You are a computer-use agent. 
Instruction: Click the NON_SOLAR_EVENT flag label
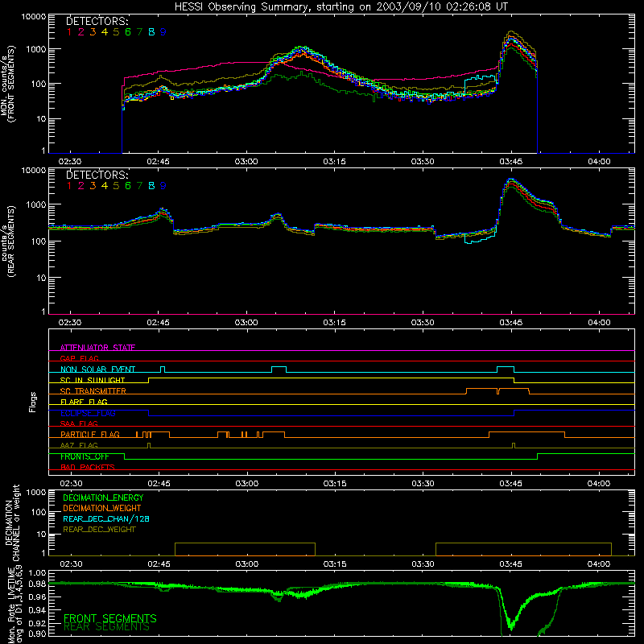97,369
